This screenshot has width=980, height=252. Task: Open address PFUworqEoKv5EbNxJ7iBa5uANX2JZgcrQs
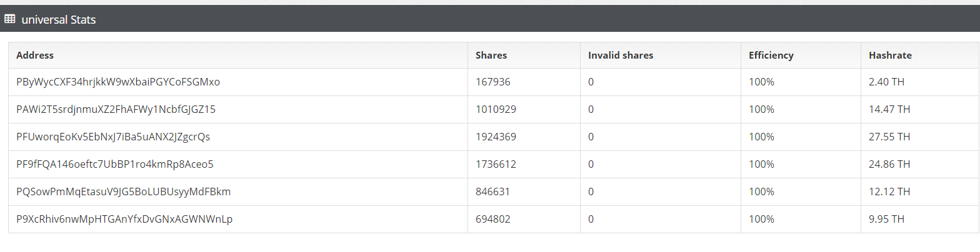tap(113, 137)
